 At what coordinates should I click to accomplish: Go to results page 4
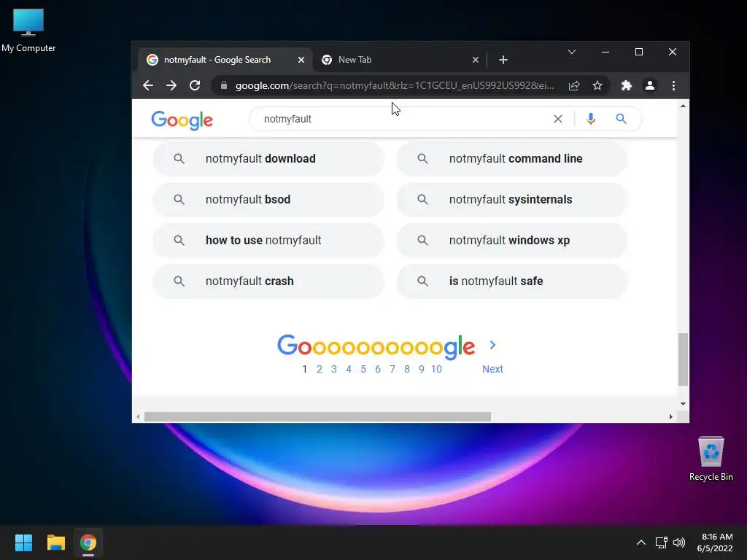click(x=349, y=369)
